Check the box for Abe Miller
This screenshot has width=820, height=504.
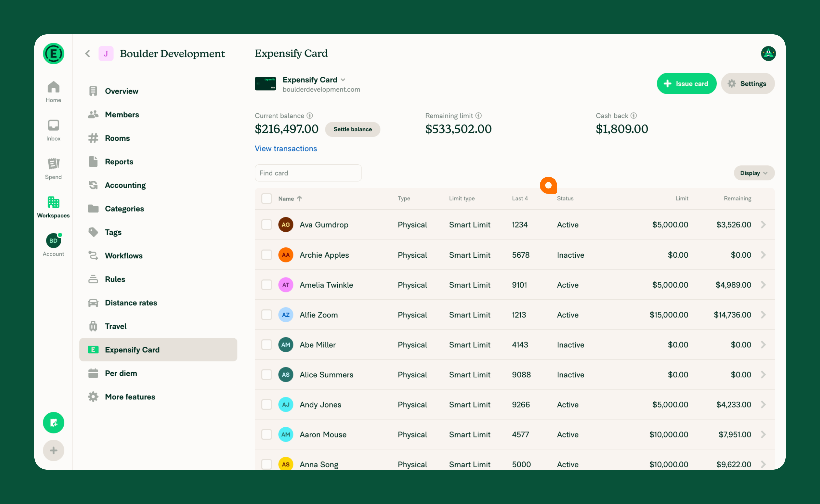[266, 345]
